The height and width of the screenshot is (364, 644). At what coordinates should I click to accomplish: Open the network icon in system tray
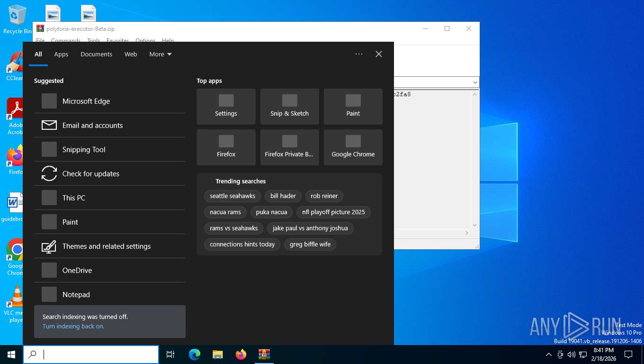click(x=583, y=355)
